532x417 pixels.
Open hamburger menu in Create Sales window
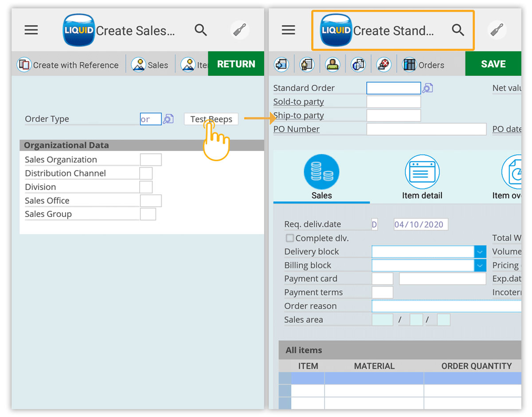pyautogui.click(x=31, y=30)
